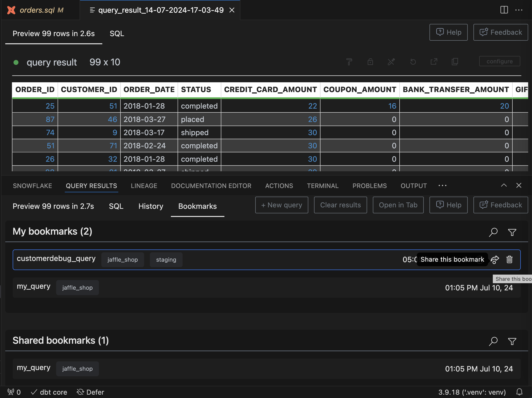532x398 pixels.
Task: Switch to the SNOWFLAKE panel tab
Action: pos(33,186)
